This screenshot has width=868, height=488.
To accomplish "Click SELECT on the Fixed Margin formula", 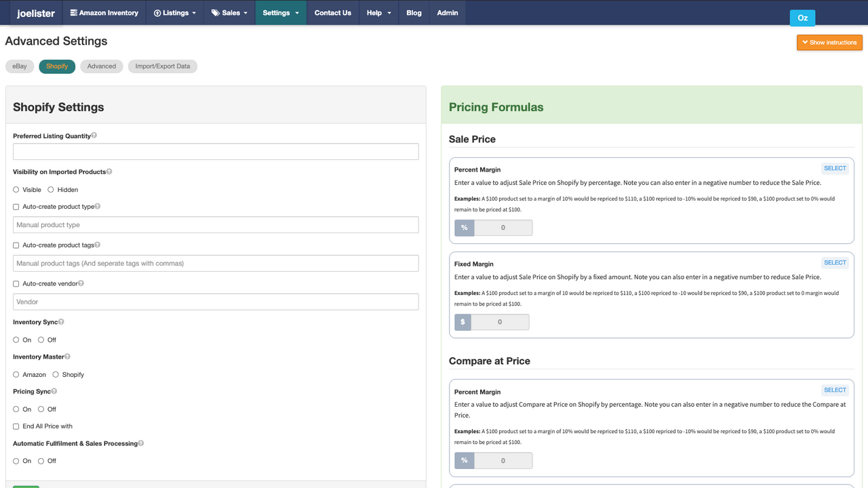I will coord(835,262).
